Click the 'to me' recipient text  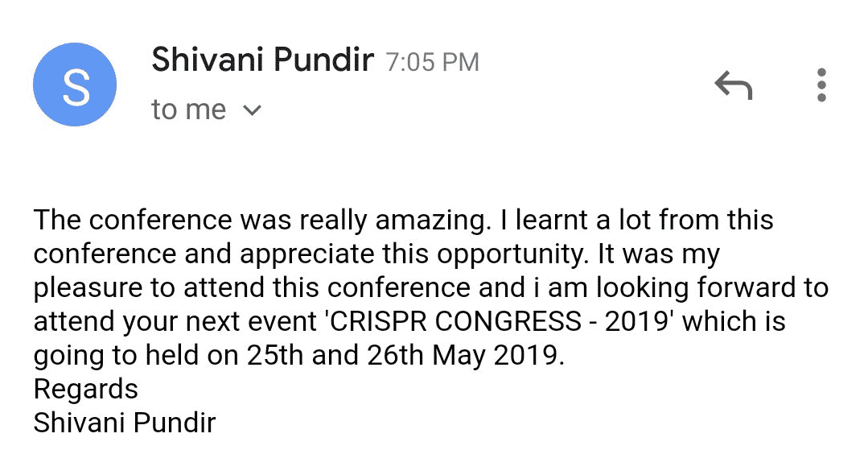click(x=189, y=109)
